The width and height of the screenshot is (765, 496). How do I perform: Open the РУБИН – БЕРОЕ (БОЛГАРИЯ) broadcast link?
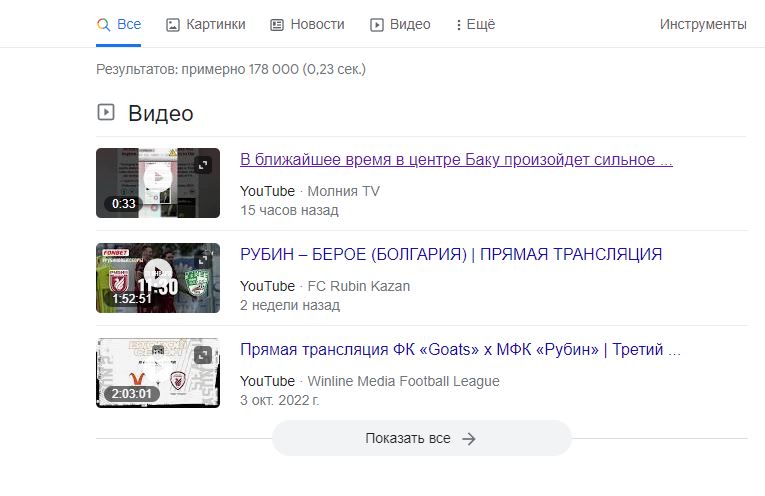pos(451,255)
